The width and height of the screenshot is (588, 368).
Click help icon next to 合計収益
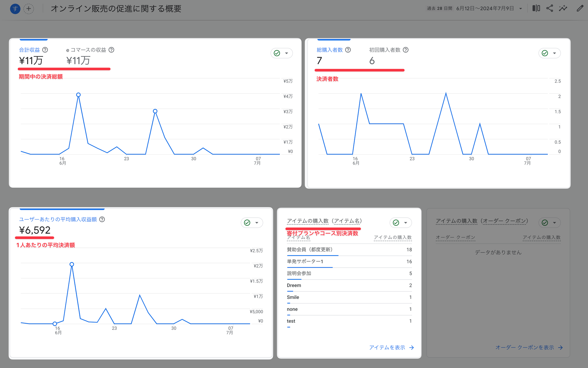coord(45,50)
